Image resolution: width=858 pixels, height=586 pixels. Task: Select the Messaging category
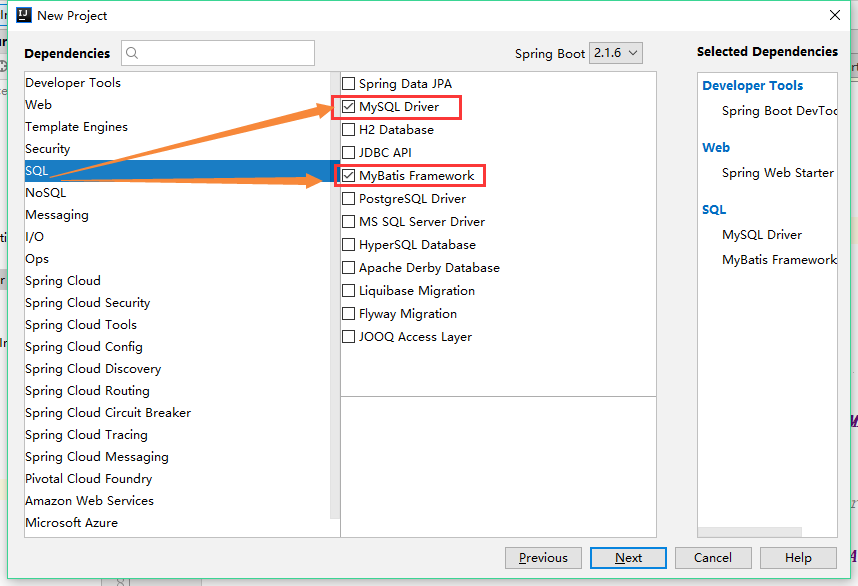[x=177, y=214]
